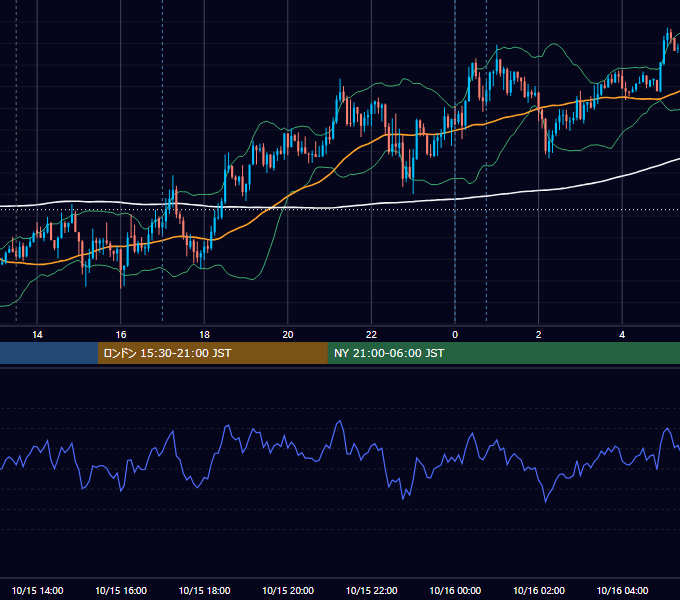Click the 10/15 22:00 date label
The image size is (680, 600).
point(371,590)
